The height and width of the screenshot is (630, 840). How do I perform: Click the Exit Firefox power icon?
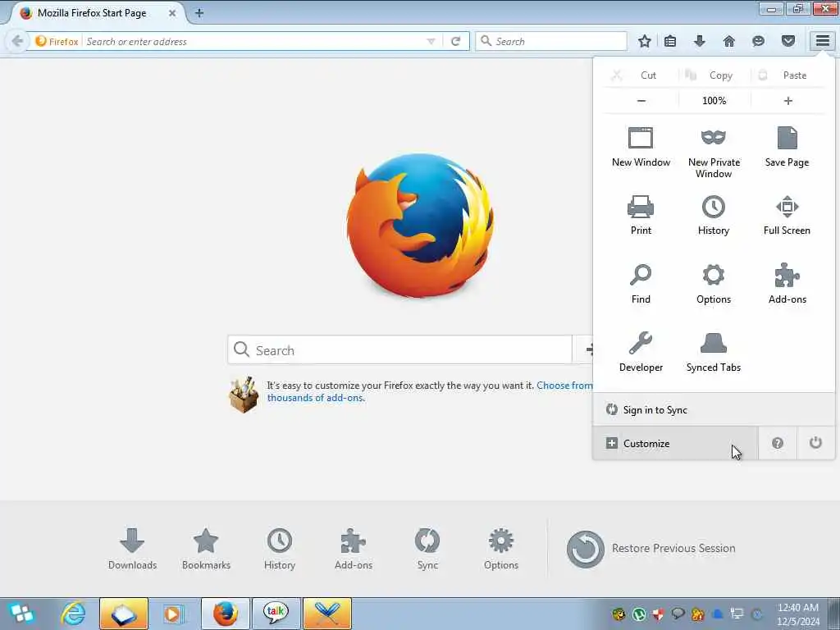pos(815,443)
